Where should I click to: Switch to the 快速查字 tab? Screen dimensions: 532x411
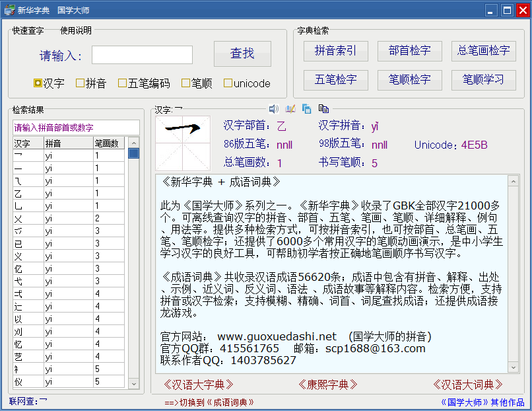pos(28,30)
